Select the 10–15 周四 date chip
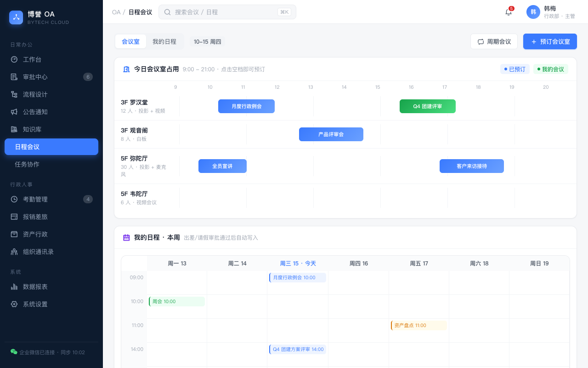This screenshot has height=368, width=588. click(x=207, y=41)
